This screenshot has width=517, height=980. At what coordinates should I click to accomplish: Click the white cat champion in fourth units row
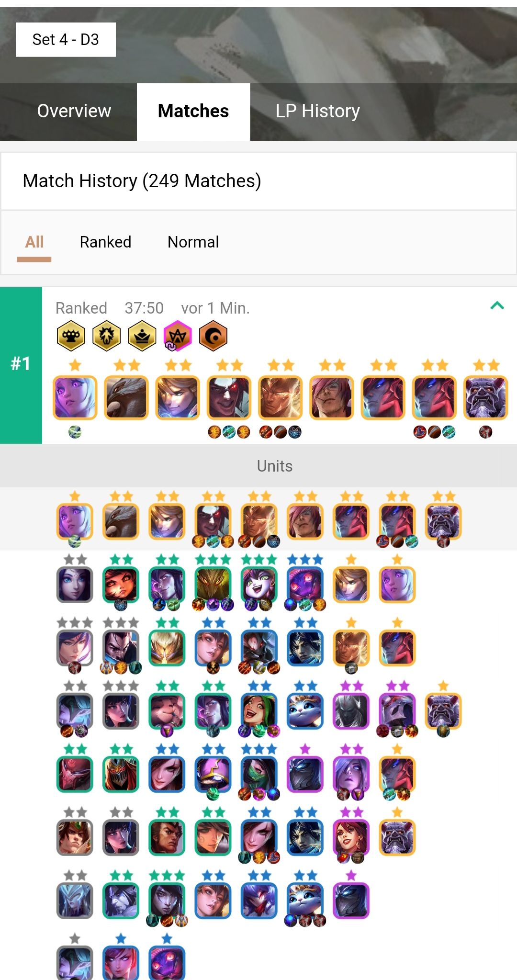click(305, 711)
